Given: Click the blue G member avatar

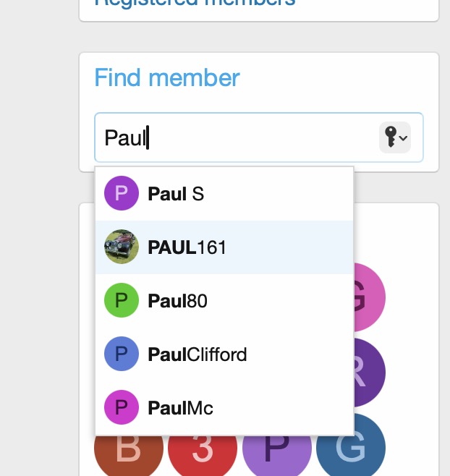Looking at the screenshot, I should tap(351, 449).
